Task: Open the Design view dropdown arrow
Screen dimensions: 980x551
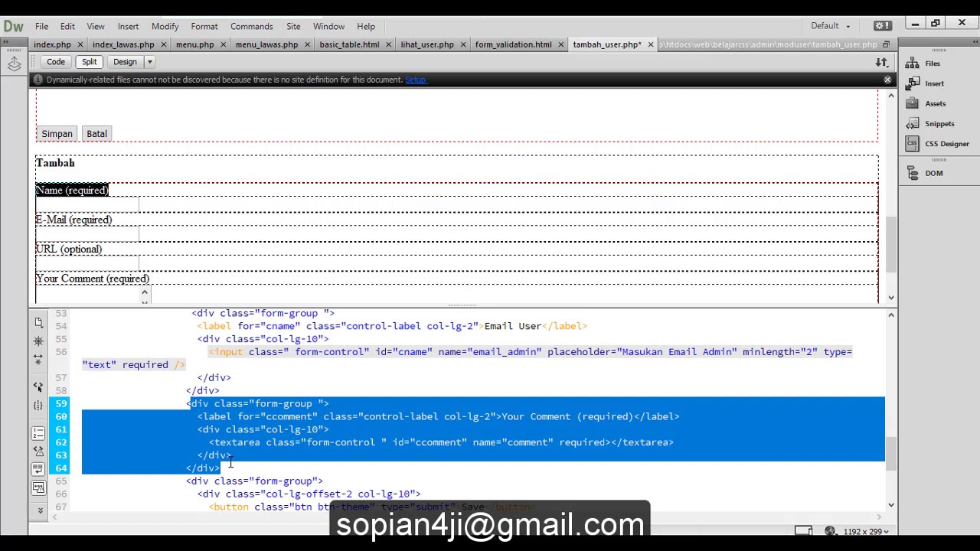Action: (150, 62)
